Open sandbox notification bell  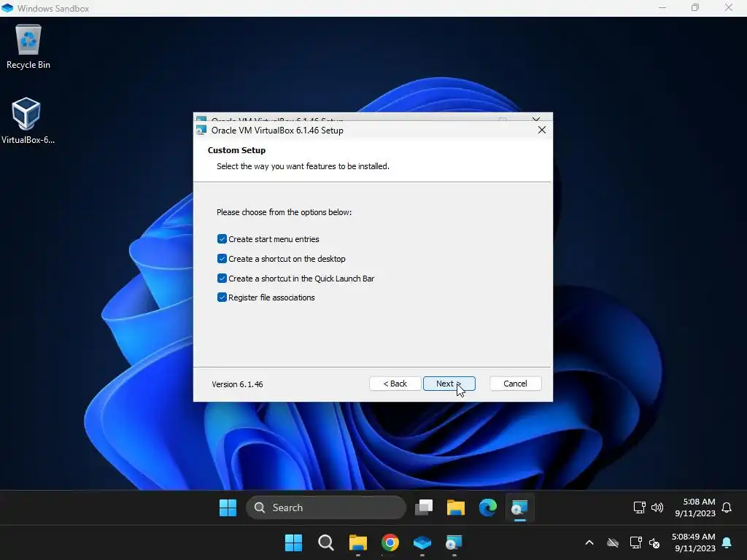tap(727, 507)
